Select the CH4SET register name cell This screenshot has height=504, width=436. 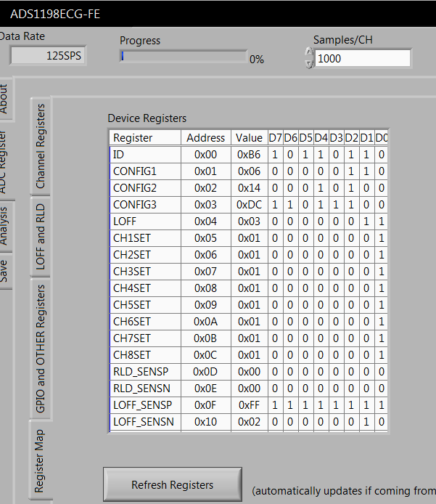click(145, 288)
